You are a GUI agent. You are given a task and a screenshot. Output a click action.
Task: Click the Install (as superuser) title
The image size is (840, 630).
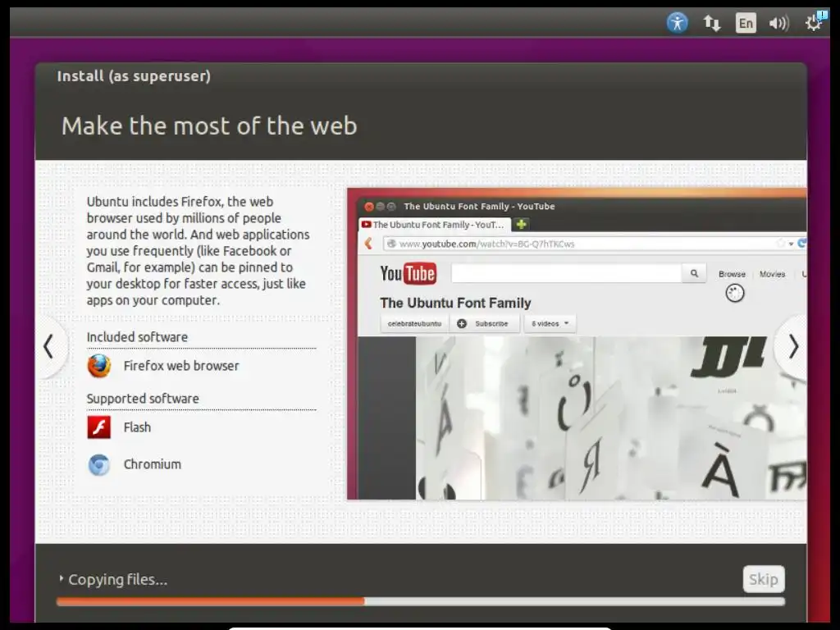coord(134,76)
